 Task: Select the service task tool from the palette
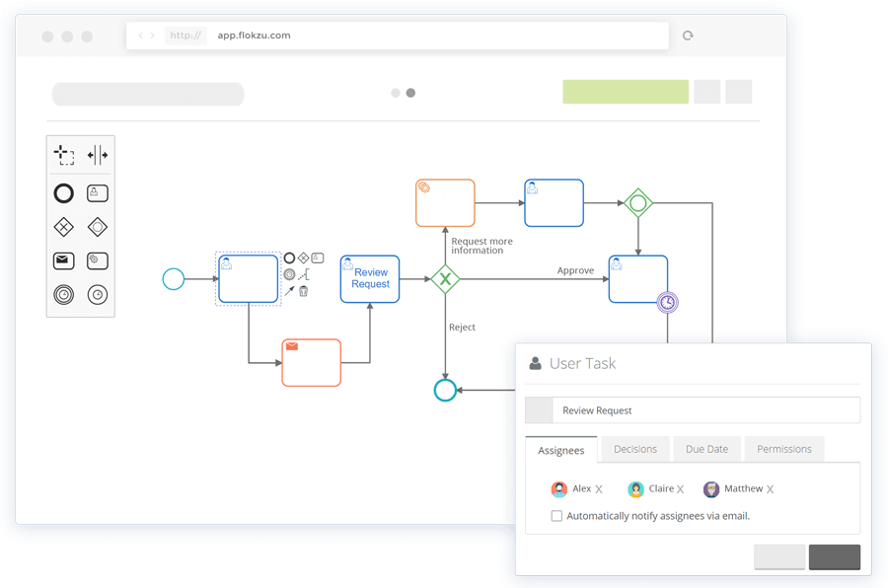point(96,259)
